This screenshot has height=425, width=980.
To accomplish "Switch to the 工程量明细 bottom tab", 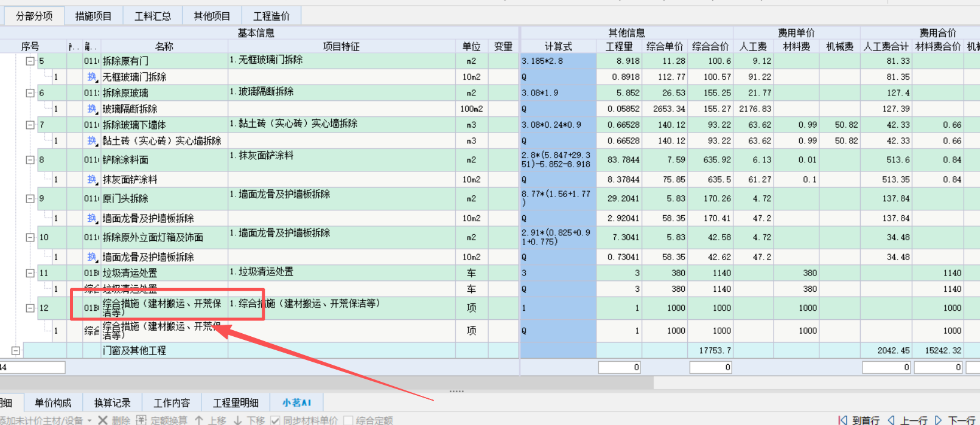I will click(x=236, y=403).
